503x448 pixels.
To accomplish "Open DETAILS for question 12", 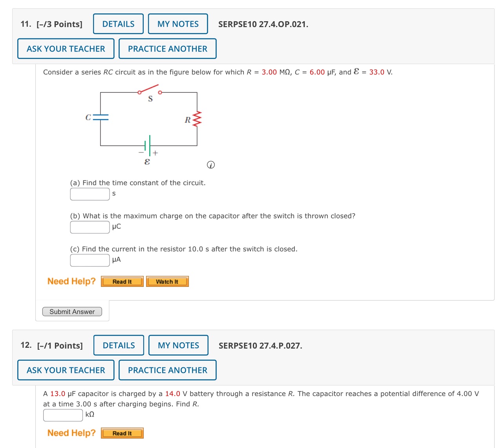I will pos(118,345).
